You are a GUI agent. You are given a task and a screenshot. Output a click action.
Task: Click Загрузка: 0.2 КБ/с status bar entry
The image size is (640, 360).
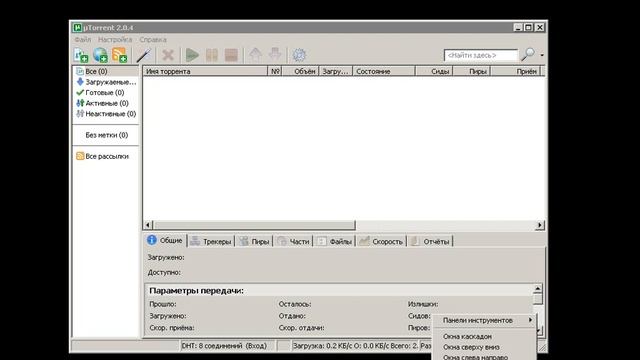[355, 346]
